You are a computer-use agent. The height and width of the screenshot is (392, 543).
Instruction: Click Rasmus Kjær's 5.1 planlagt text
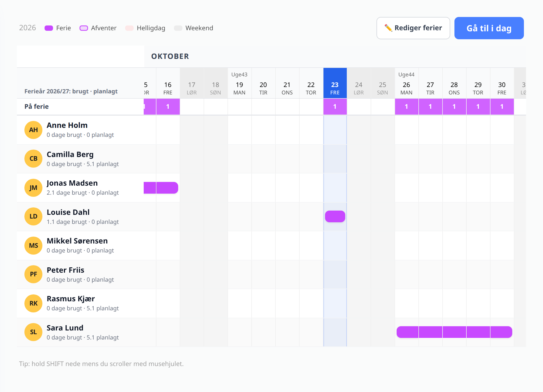click(x=103, y=308)
